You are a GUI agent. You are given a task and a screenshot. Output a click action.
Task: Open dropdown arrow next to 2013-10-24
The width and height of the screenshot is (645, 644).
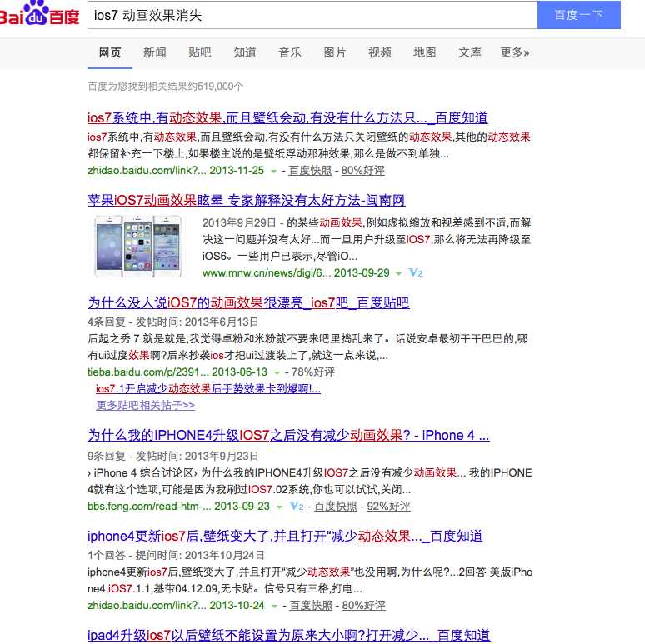(274, 606)
